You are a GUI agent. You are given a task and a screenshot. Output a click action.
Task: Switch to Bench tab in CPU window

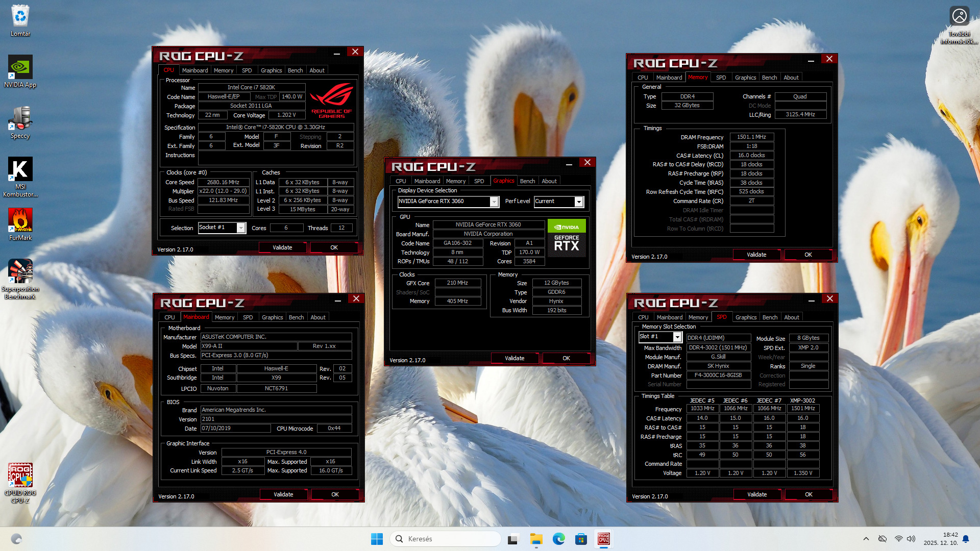pos(295,70)
